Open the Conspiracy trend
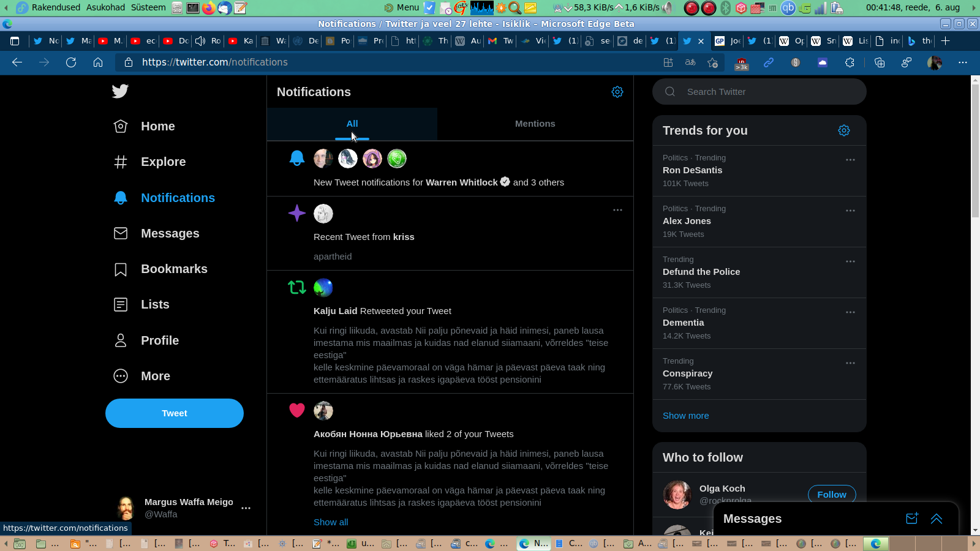The height and width of the screenshot is (551, 980). tap(759, 374)
